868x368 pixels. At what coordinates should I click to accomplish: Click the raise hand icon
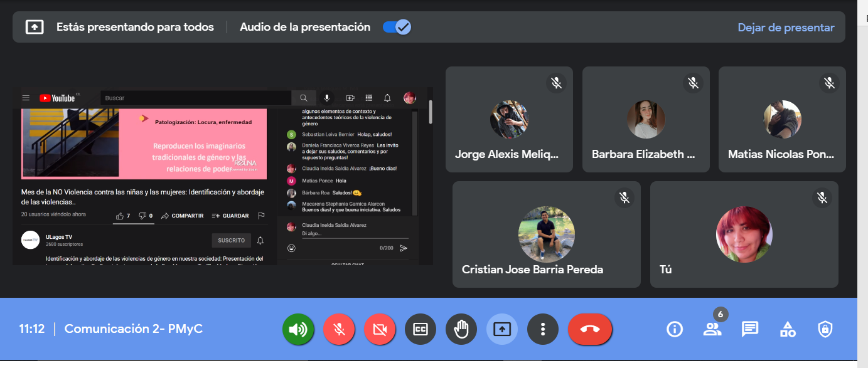pos(461,329)
